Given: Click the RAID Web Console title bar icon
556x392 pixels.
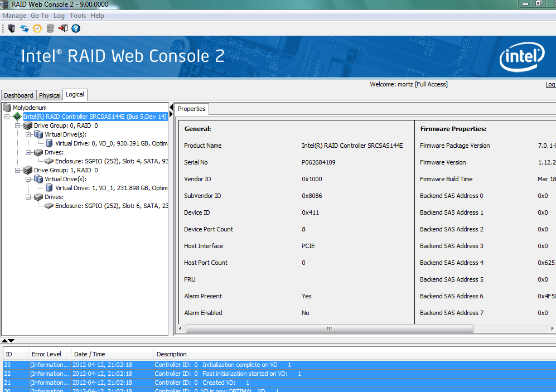Looking at the screenshot, I should pos(4,4).
